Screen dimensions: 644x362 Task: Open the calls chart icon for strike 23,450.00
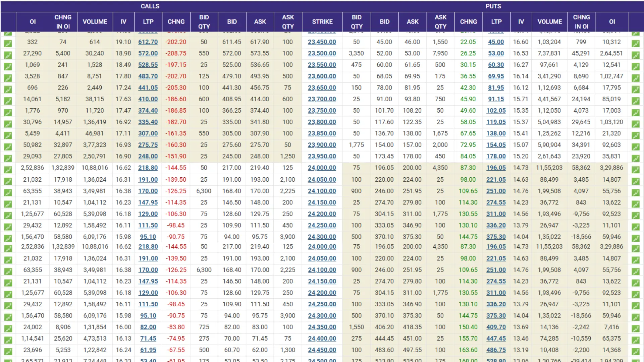8,43
